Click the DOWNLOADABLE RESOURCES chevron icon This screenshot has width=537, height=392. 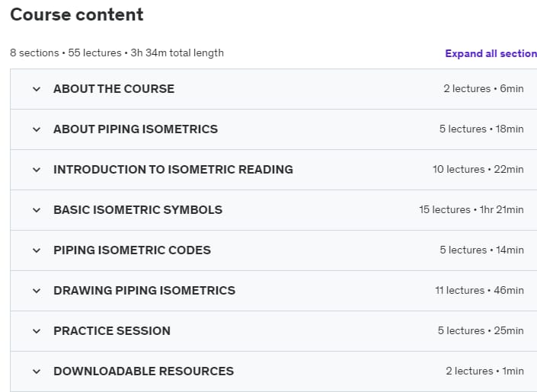[37, 371]
